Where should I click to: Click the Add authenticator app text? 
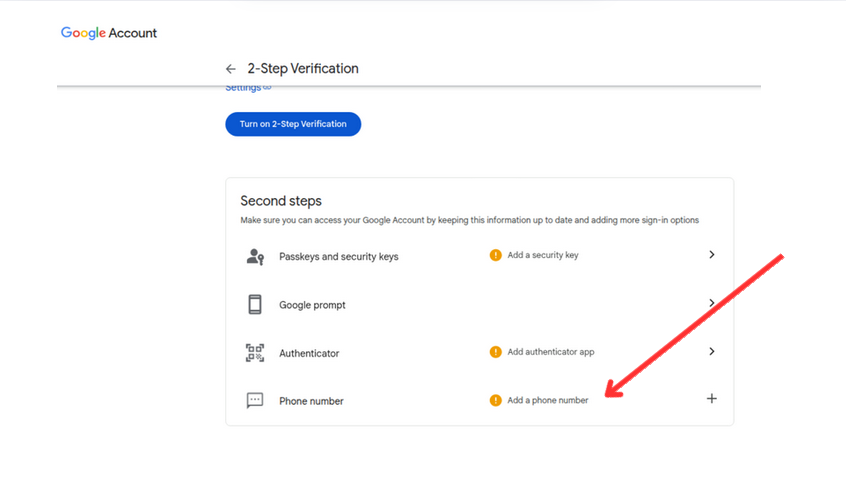pyautogui.click(x=551, y=352)
